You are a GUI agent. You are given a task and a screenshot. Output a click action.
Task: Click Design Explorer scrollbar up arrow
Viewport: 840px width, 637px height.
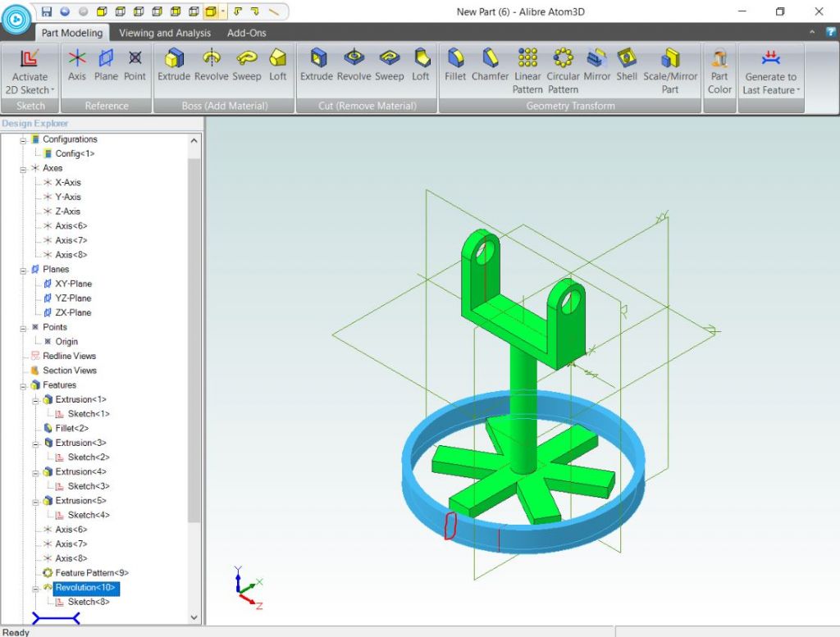[194, 140]
